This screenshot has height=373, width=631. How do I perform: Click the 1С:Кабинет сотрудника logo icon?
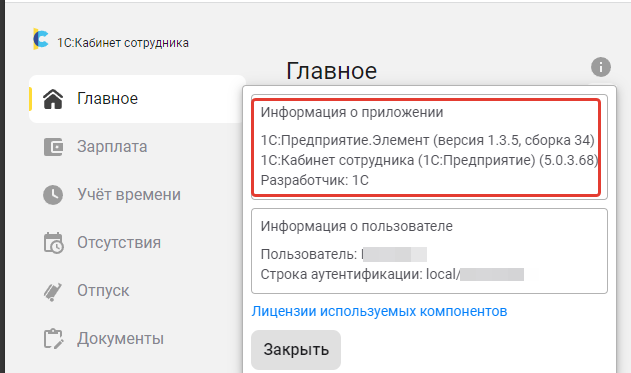(x=41, y=39)
